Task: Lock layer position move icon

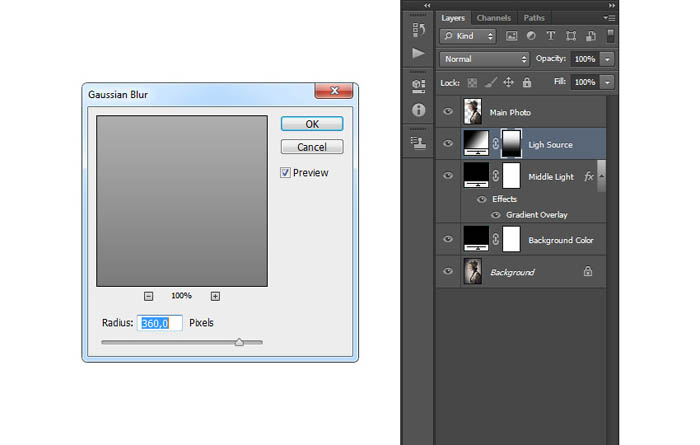Action: (x=508, y=82)
